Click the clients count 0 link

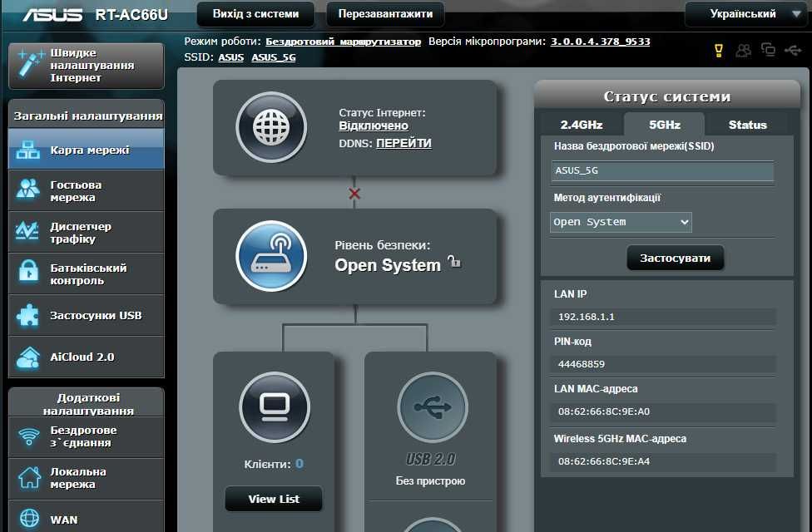(300, 464)
